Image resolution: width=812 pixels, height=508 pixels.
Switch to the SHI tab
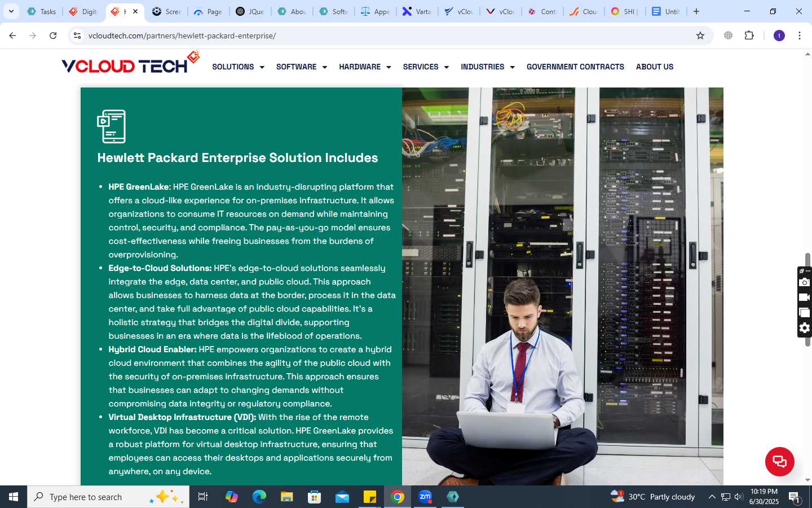click(x=625, y=11)
